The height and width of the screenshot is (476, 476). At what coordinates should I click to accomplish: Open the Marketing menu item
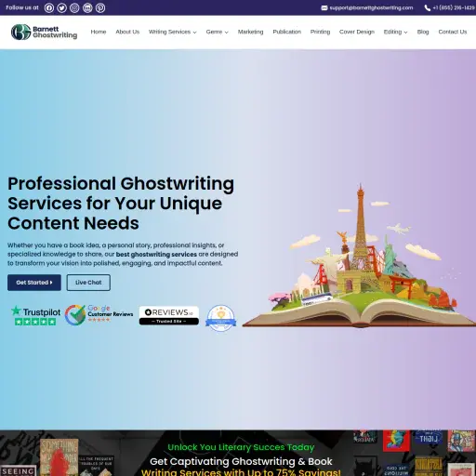pos(250,32)
